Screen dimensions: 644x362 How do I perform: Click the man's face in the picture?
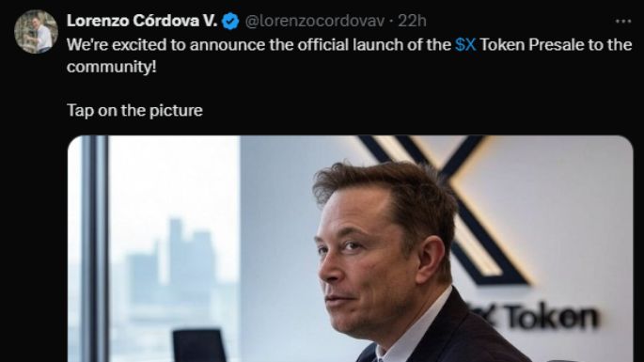[361, 263]
